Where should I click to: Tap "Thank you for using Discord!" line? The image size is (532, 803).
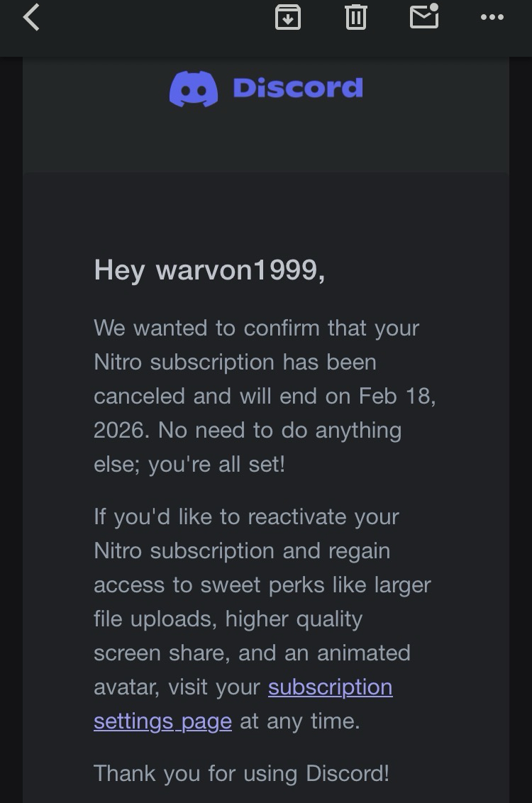point(241,772)
